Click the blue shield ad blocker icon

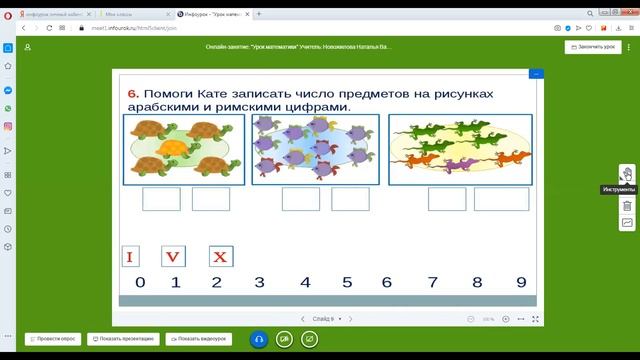tap(568, 28)
